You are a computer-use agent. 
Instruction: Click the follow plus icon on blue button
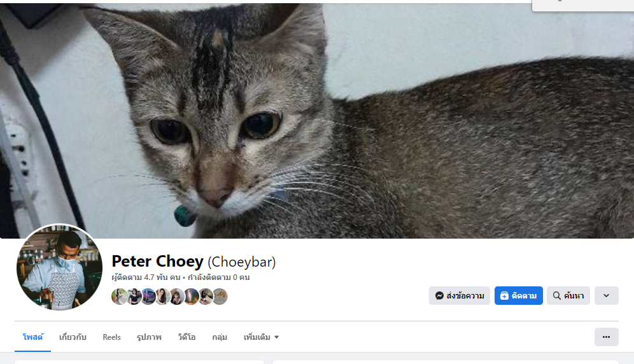coord(504,296)
